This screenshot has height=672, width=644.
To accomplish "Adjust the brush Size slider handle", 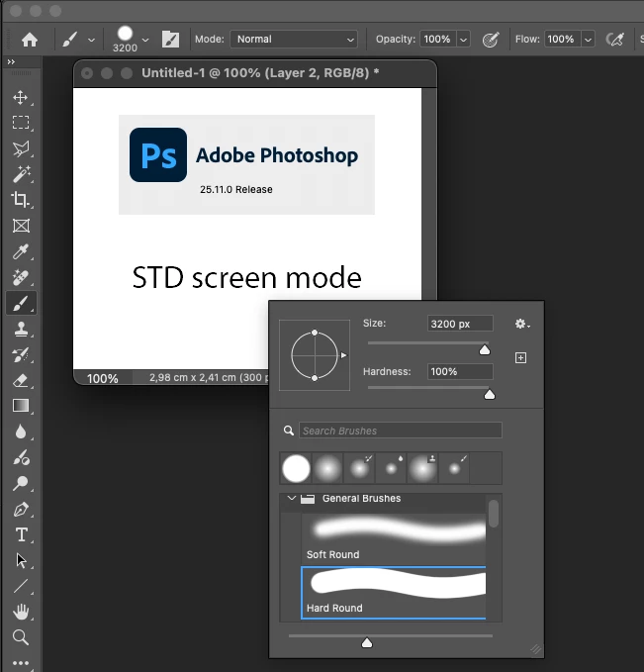I will [485, 350].
